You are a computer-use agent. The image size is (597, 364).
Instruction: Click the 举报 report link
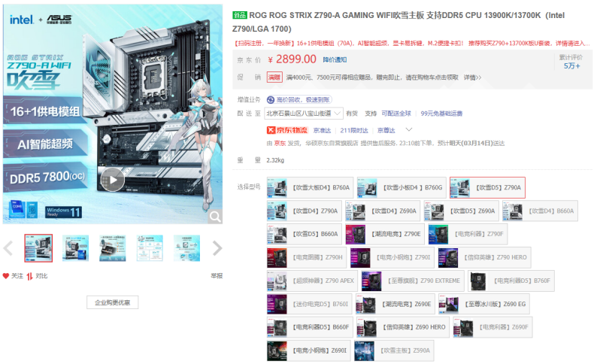217,276
